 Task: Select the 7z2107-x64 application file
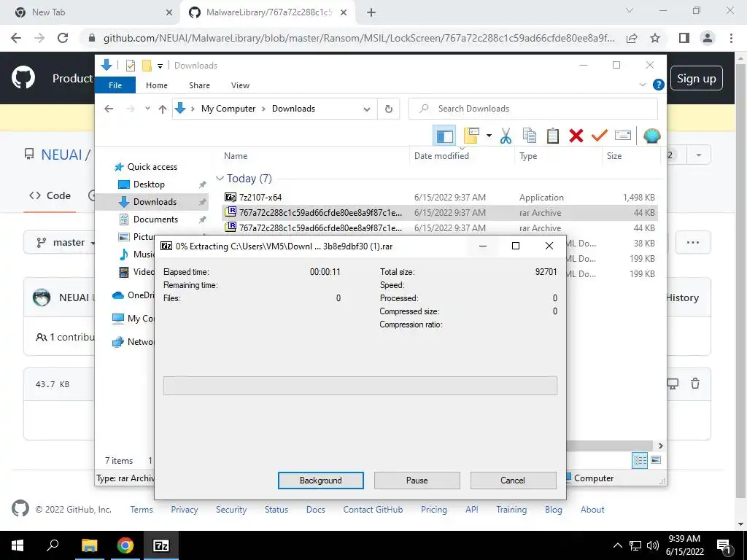[440, 197]
